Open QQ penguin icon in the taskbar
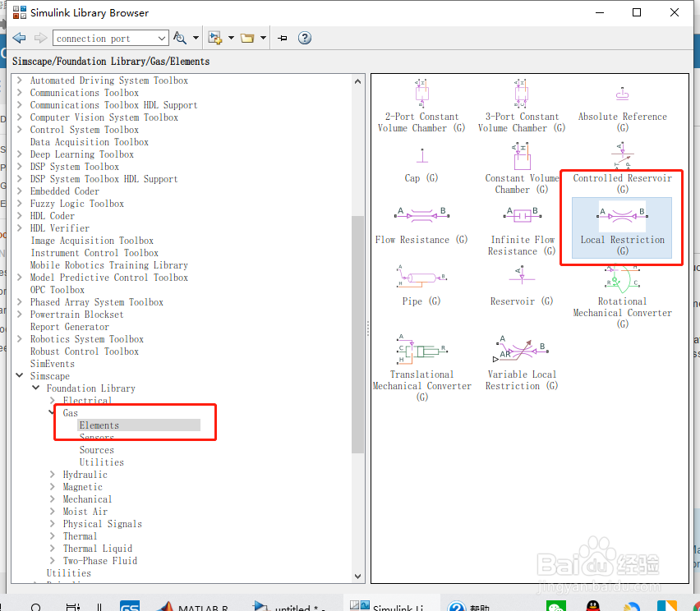 (x=592, y=605)
